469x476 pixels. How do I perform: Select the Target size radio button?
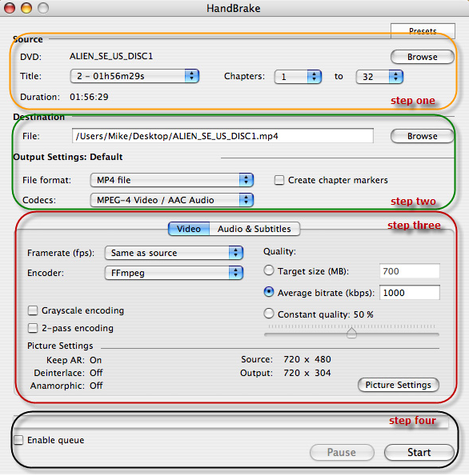(x=269, y=270)
